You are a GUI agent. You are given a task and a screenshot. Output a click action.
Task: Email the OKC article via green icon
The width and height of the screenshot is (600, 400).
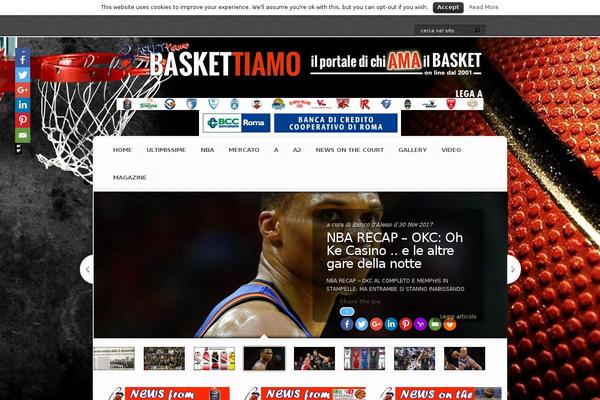tap(435, 324)
